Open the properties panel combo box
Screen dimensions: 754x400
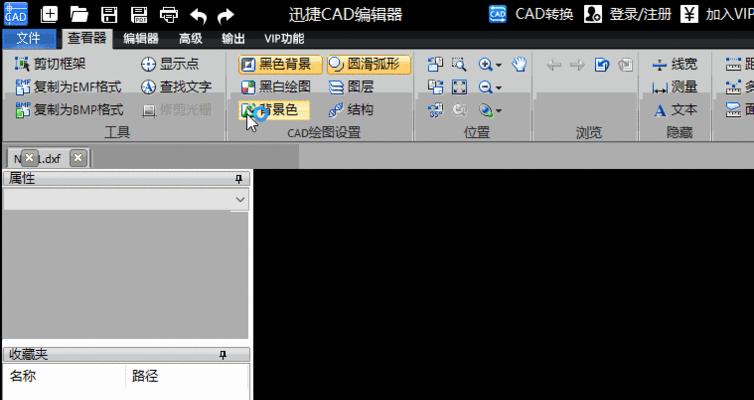pos(126,199)
